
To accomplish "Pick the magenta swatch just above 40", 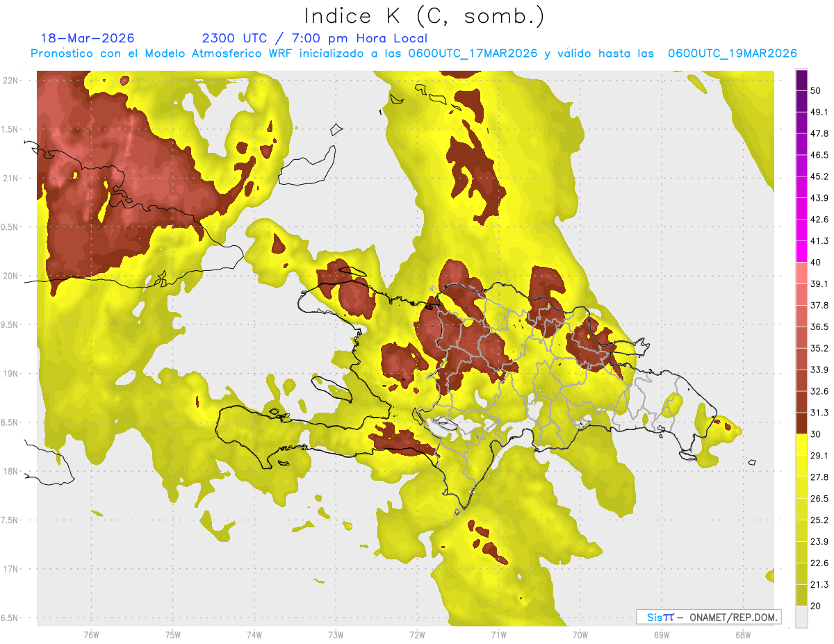I will [x=801, y=251].
